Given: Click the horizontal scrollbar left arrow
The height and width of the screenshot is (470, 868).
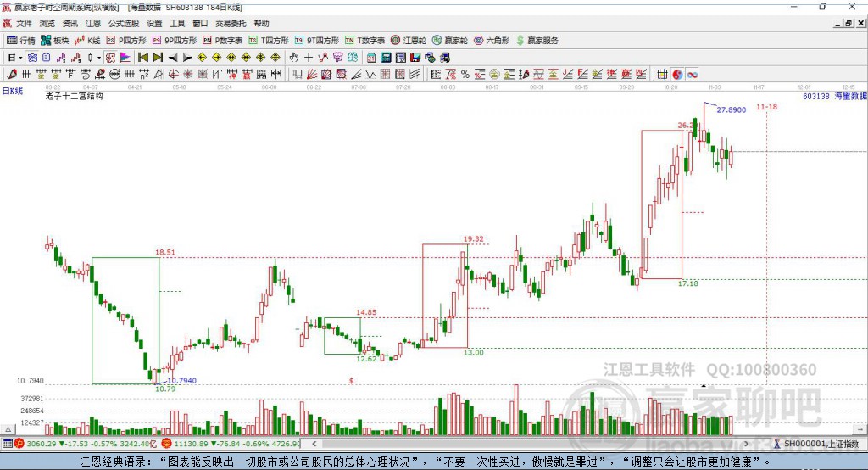Looking at the screenshot, I should coord(314,444).
